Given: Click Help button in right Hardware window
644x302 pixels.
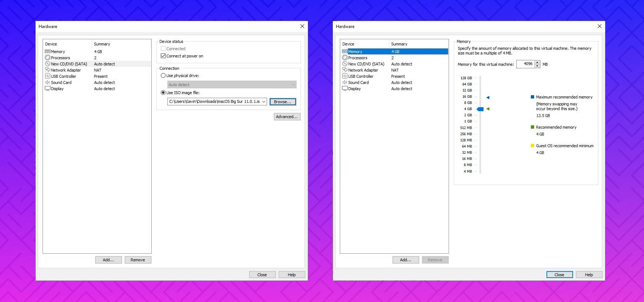Looking at the screenshot, I should (589, 275).
